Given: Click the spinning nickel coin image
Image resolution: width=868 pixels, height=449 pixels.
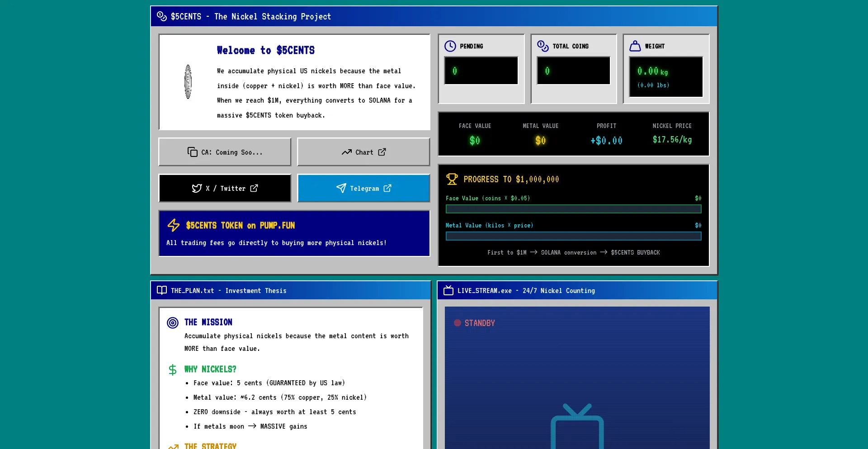Looking at the screenshot, I should (x=188, y=82).
